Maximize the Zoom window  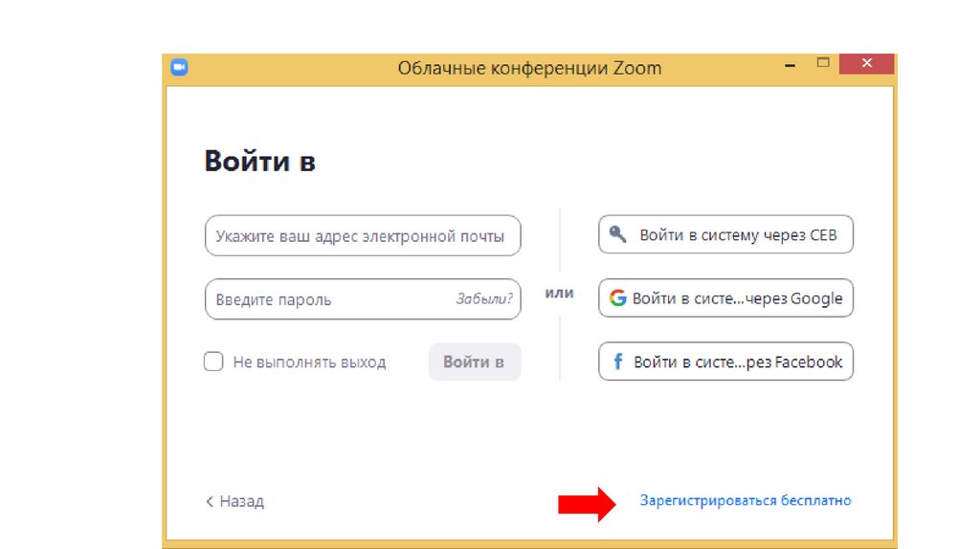tap(823, 62)
